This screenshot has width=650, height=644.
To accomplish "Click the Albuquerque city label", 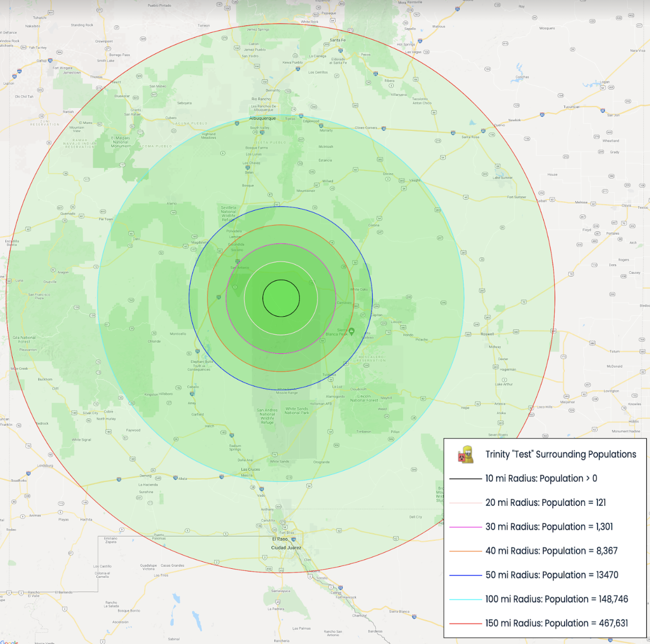I will [x=263, y=119].
